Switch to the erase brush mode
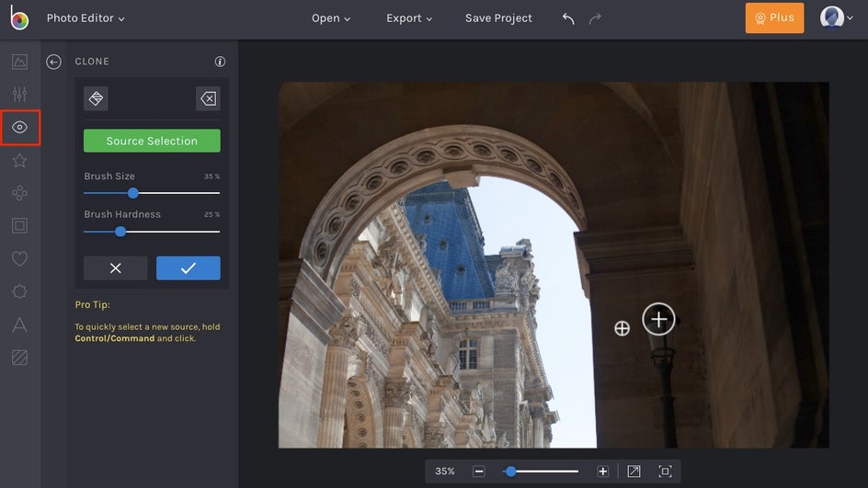 (208, 98)
